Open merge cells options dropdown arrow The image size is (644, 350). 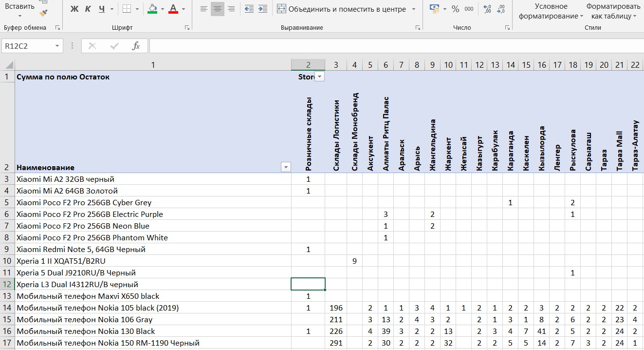pos(414,9)
